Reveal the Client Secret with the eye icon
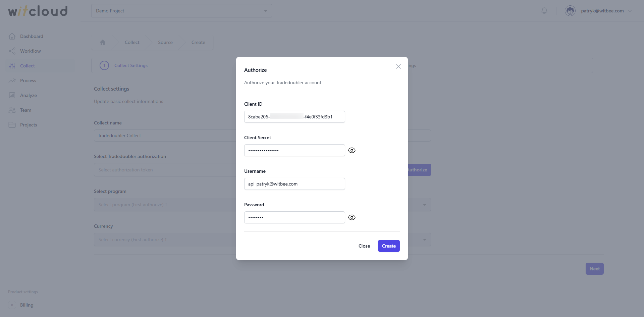Viewport: 644px width, 317px height. tap(352, 150)
